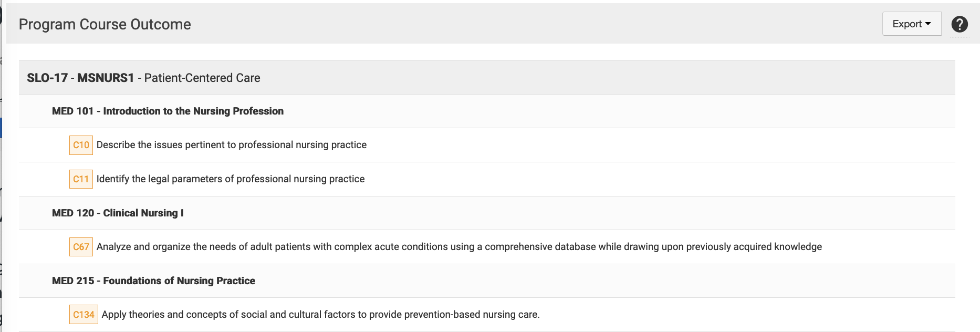Click the C67 outcome badge
Image resolution: width=980 pixels, height=332 pixels.
pos(81,247)
